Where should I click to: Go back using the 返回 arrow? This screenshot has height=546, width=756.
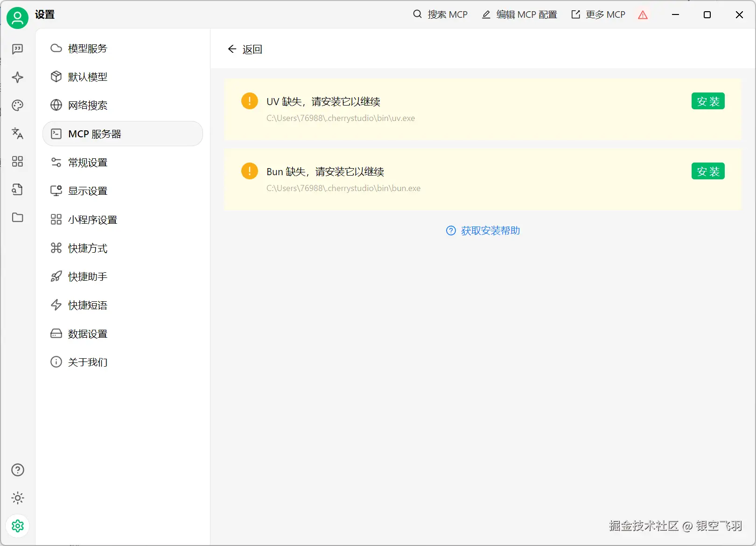(x=245, y=49)
